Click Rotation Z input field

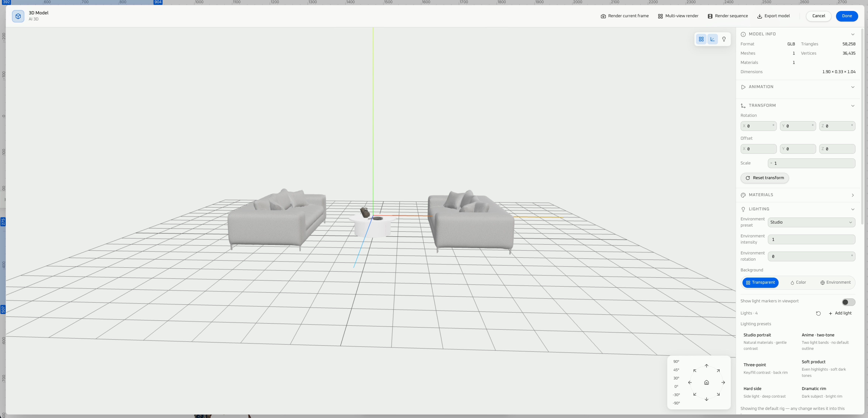[x=837, y=126]
